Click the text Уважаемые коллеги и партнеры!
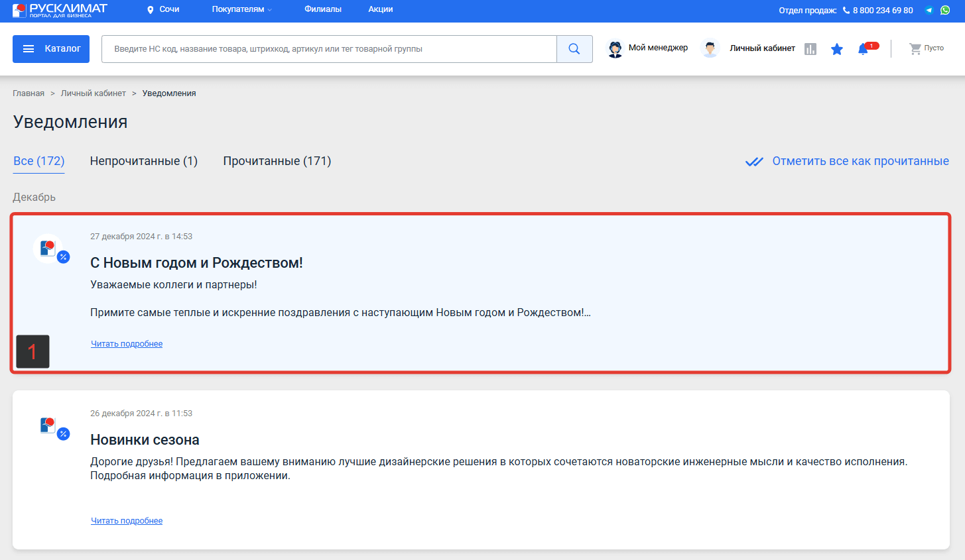This screenshot has height=560, width=965. coord(174,285)
